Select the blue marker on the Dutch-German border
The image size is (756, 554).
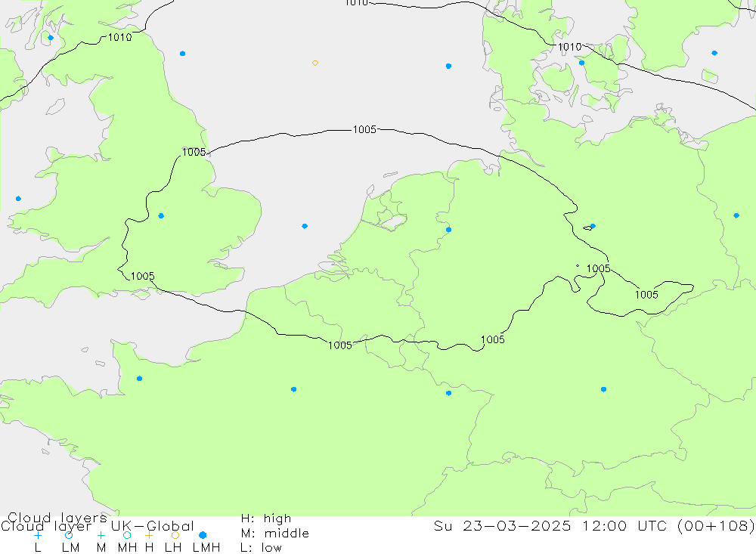point(448,230)
